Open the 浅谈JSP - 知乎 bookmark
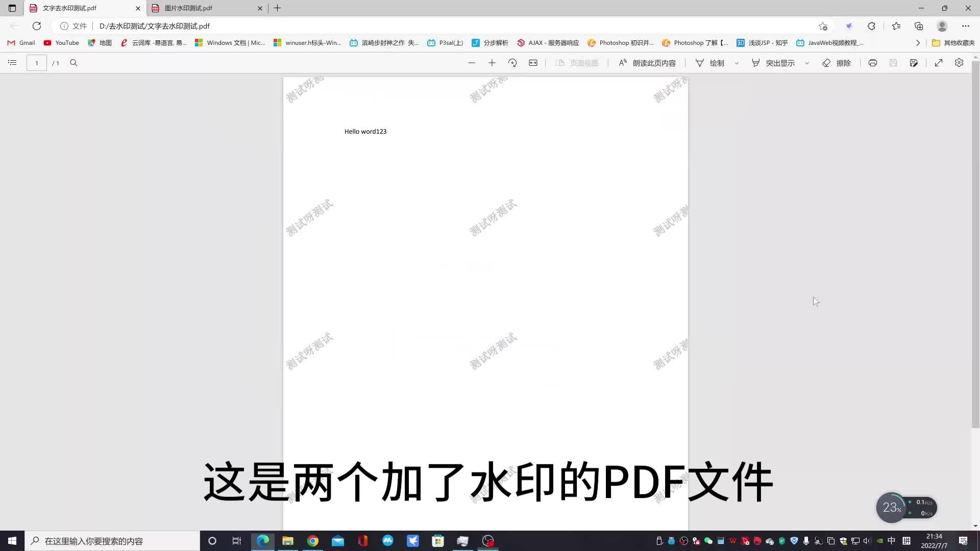 point(762,43)
